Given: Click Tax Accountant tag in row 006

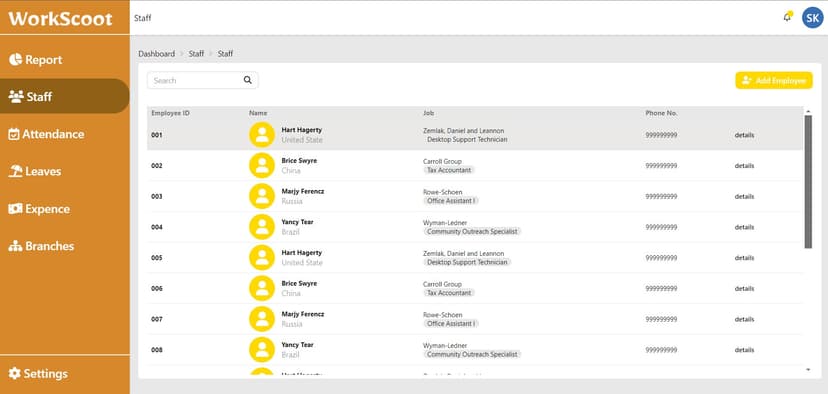Looking at the screenshot, I should [x=449, y=293].
